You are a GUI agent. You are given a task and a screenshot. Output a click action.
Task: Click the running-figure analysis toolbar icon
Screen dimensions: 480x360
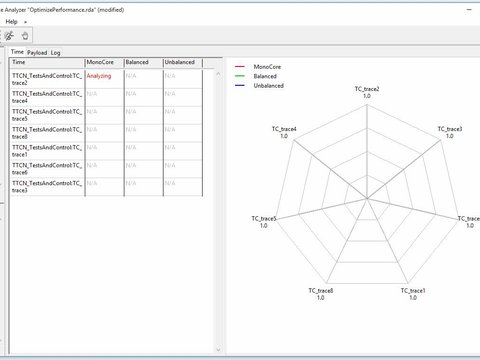pos(9,35)
